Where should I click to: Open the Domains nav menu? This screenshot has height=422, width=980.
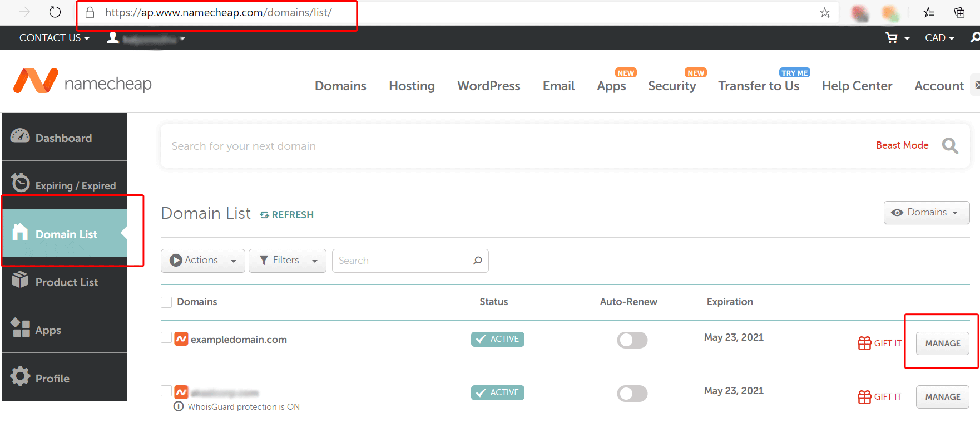pyautogui.click(x=340, y=86)
